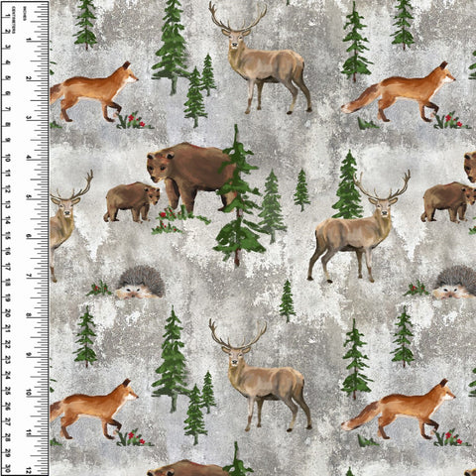Viewport: 476px width, 476px height.
Task: Select the 15 centimeter mark on ruler
Action: 8,236
